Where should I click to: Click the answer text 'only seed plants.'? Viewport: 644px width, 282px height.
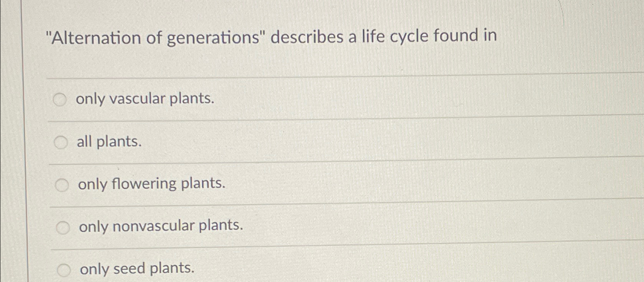click(x=137, y=269)
